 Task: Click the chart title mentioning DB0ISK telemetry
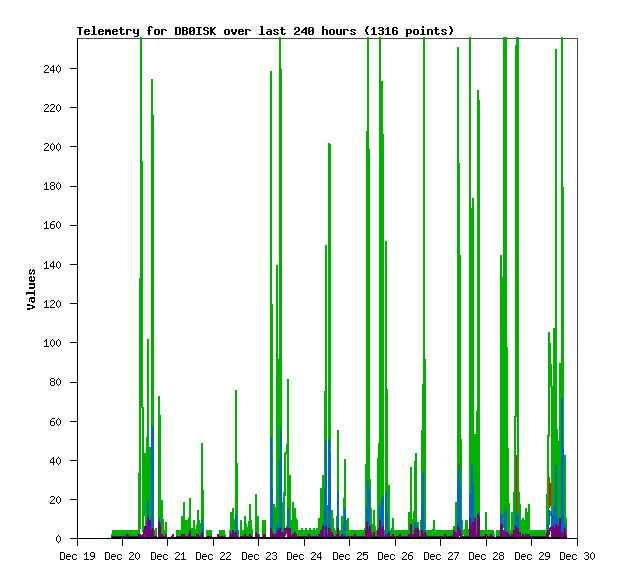coord(265,31)
